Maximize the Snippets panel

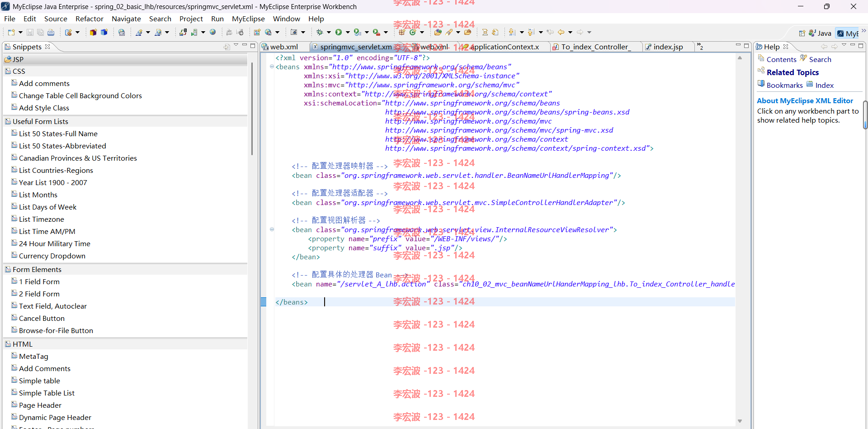coord(253,46)
